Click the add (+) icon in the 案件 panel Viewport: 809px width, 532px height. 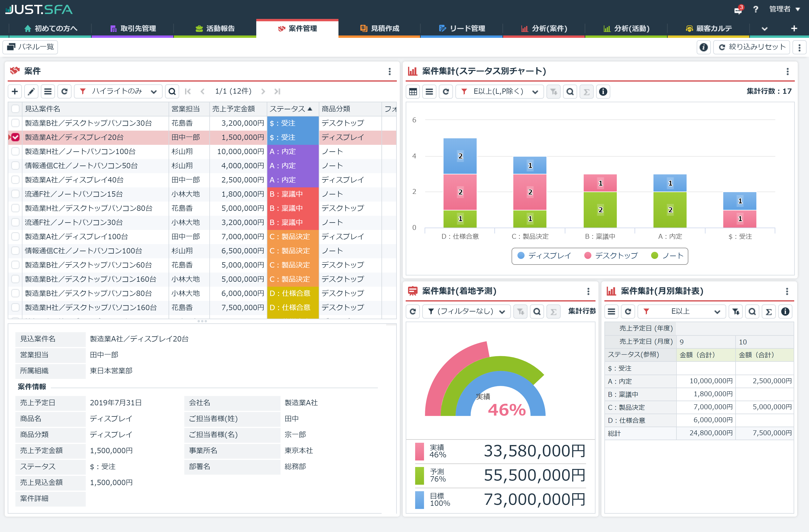(x=15, y=91)
